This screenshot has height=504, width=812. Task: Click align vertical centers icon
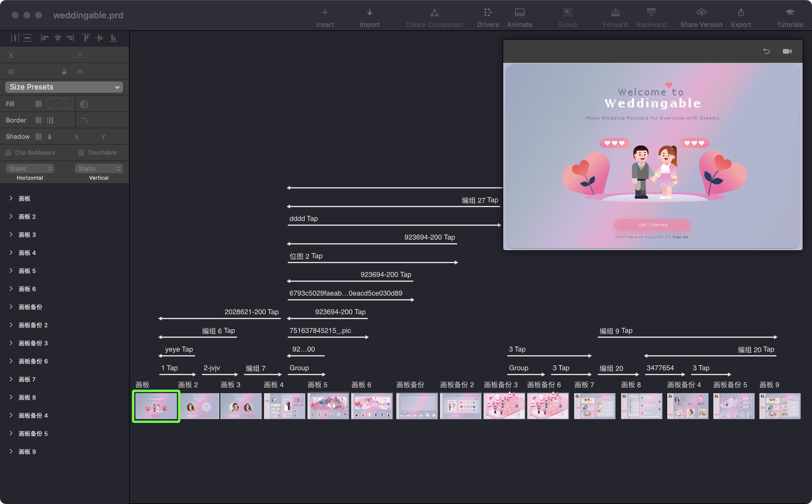pyautogui.click(x=99, y=38)
